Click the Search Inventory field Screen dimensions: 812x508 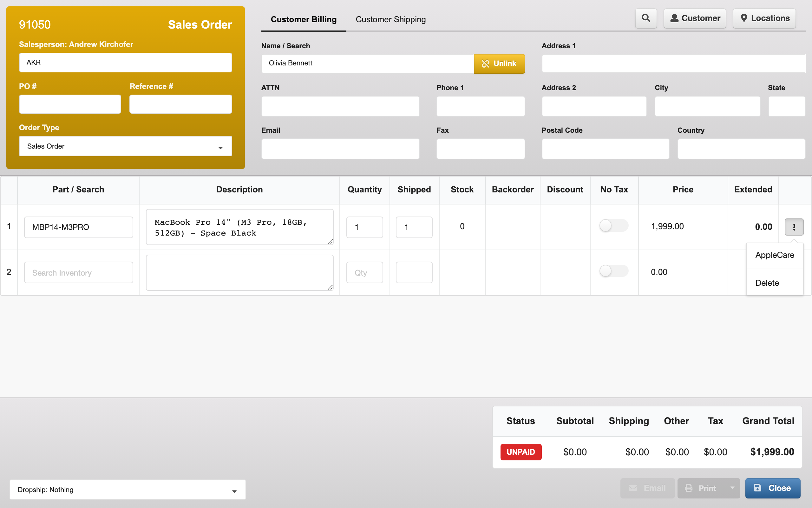tap(79, 272)
